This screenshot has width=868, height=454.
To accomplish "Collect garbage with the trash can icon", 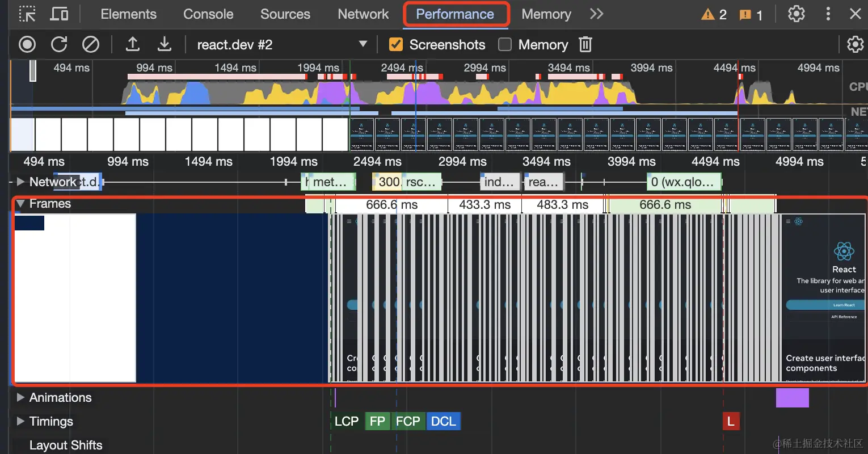I will 585,44.
